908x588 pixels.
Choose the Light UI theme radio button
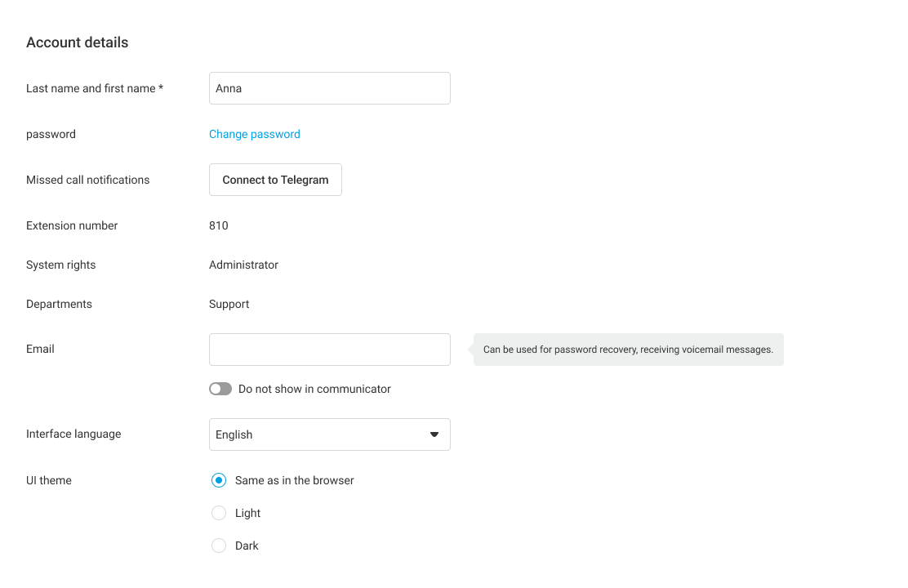(x=219, y=513)
